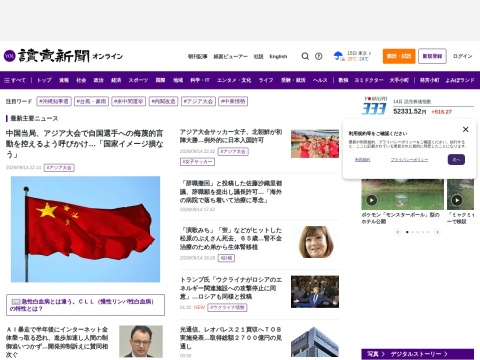Click the #女子サッカー tag
The width and height of the screenshot is (480, 360).
[x=197, y=162]
